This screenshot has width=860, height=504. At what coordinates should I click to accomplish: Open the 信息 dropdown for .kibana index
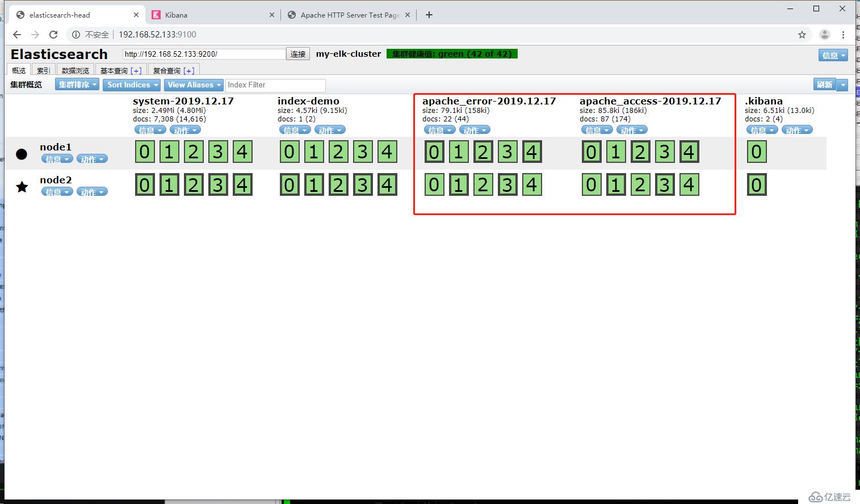pyautogui.click(x=762, y=130)
